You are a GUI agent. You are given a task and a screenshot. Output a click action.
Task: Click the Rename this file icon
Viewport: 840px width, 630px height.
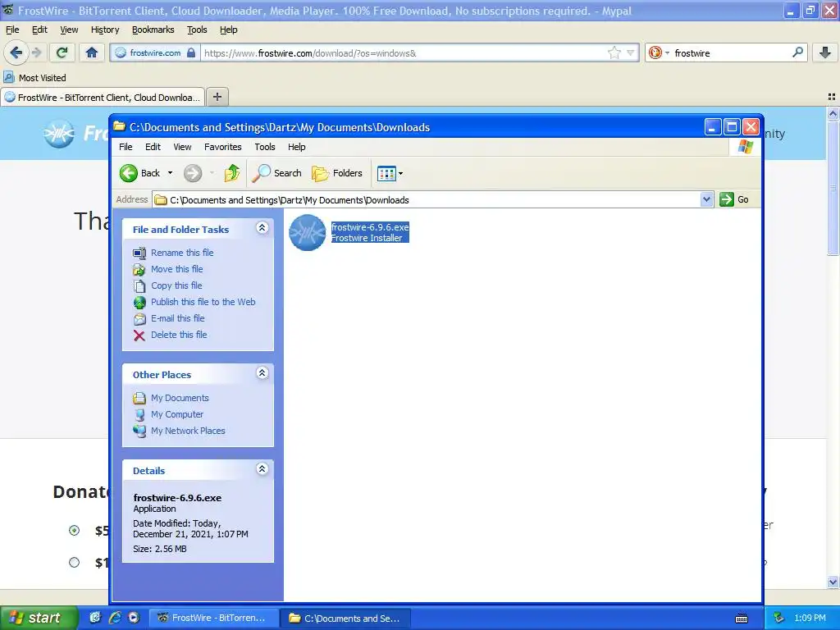tap(139, 253)
